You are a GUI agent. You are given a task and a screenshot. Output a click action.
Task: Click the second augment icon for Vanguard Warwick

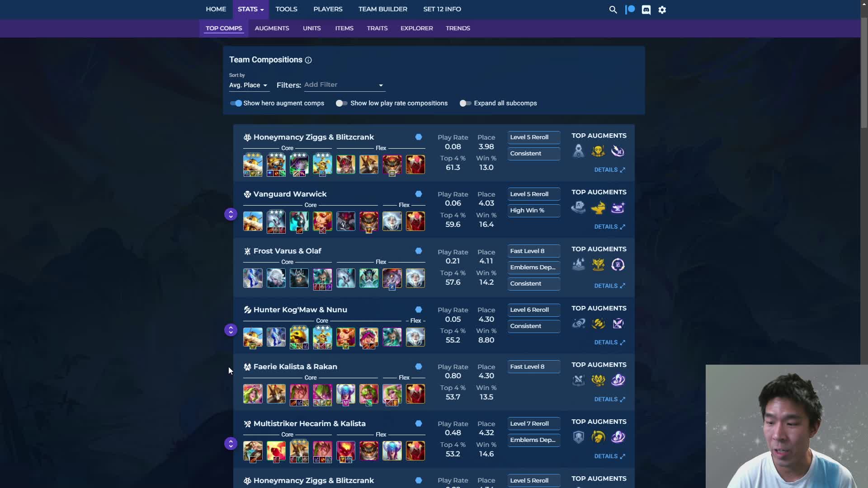[598, 208]
